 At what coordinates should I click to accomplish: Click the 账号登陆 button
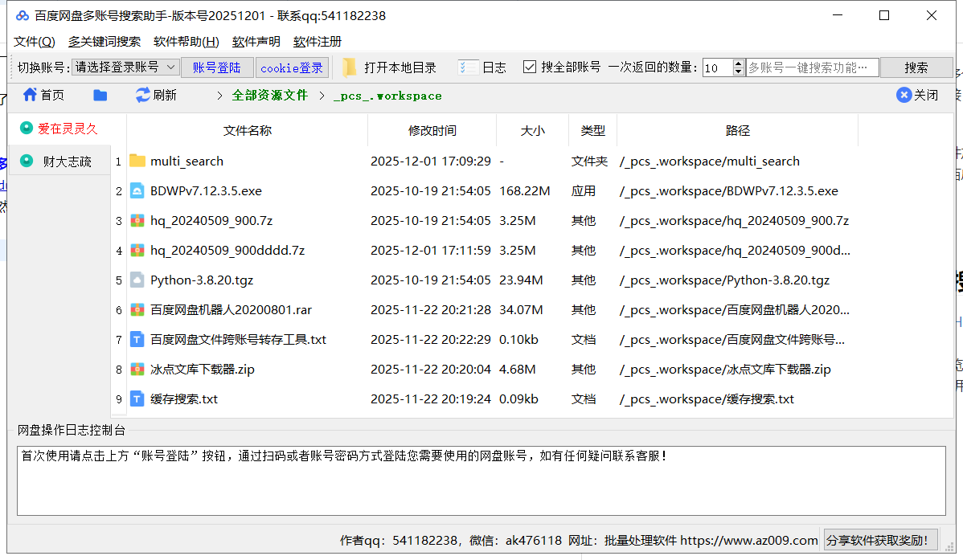[216, 67]
